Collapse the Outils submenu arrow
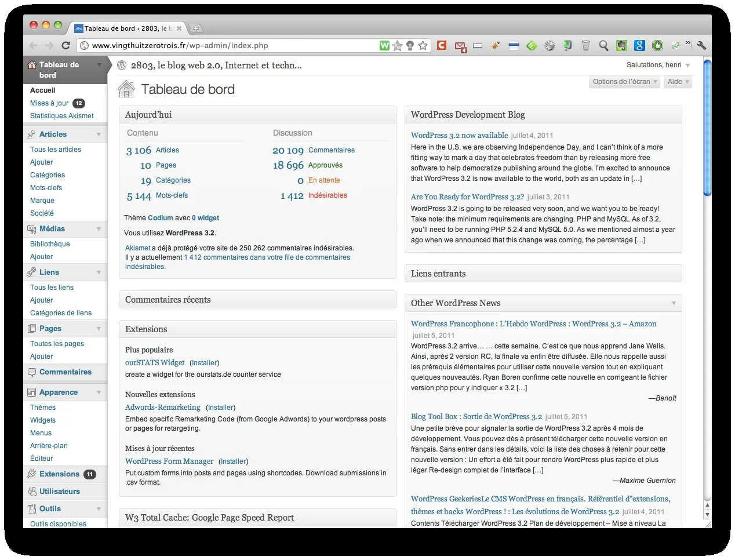This screenshot has width=735, height=560. point(99,509)
